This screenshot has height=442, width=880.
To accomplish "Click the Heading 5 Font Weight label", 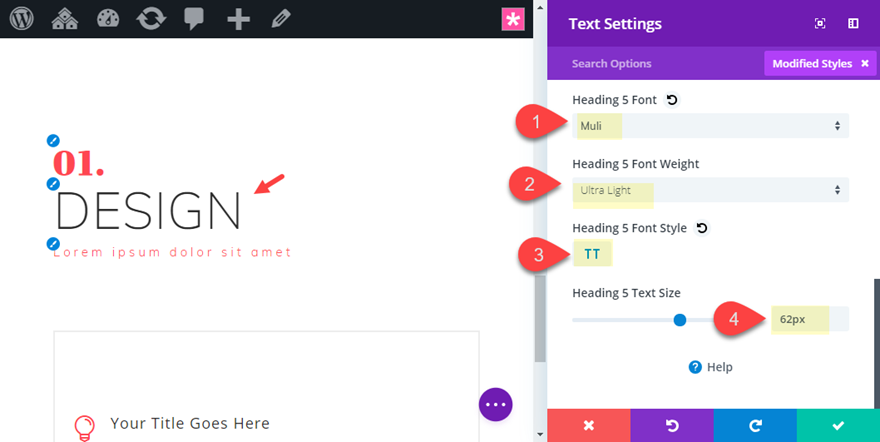I will pos(636,164).
